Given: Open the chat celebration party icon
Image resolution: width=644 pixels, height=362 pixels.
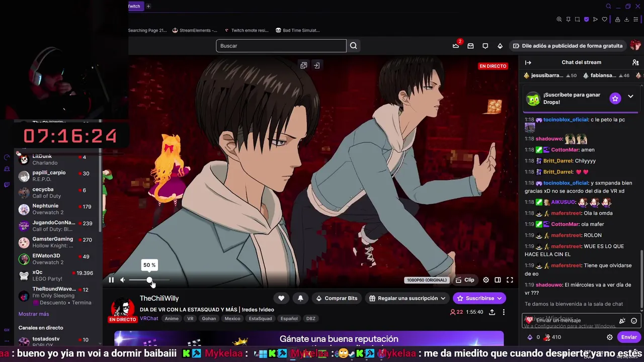Looking at the screenshot, I should (x=622, y=321).
